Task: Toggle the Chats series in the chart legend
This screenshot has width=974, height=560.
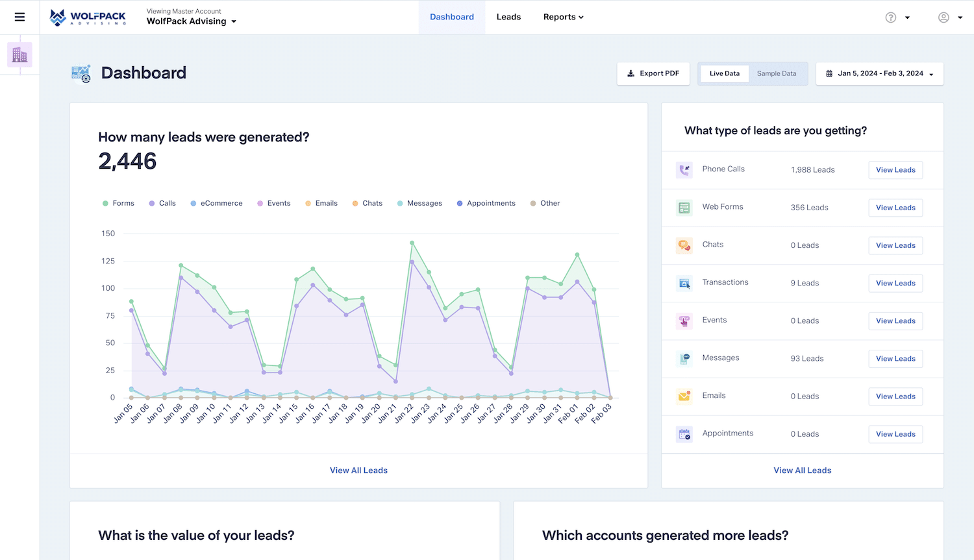Action: 368,203
